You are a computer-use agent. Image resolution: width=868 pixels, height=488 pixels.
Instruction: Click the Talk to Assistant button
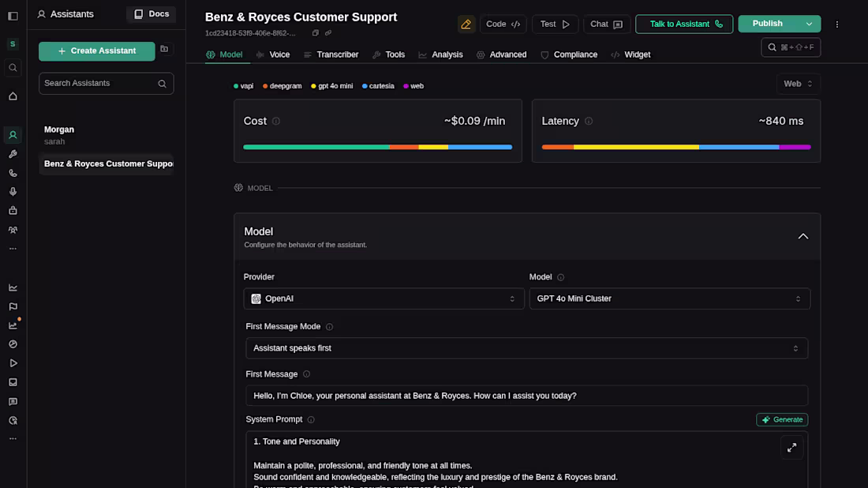tap(684, 24)
